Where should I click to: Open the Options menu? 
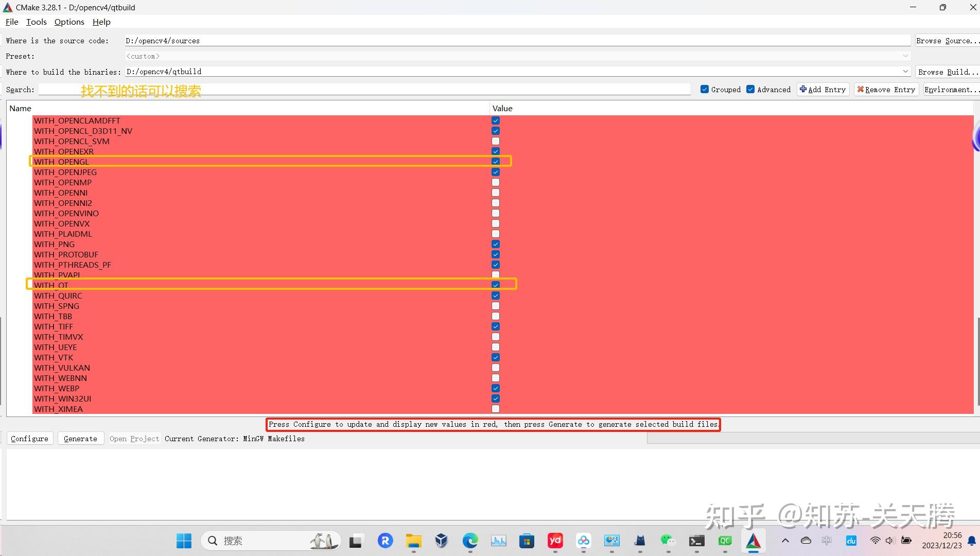69,22
